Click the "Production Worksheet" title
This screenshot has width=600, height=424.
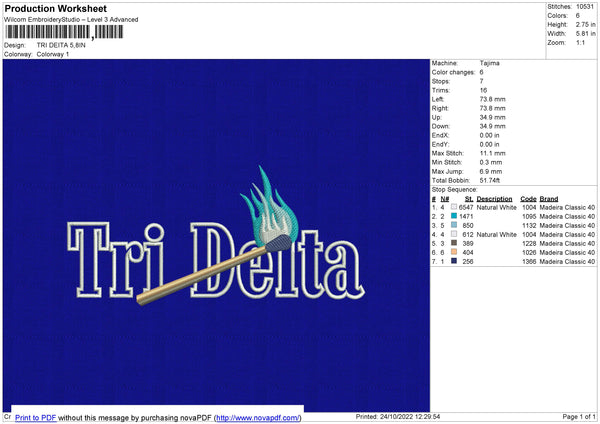pos(55,8)
